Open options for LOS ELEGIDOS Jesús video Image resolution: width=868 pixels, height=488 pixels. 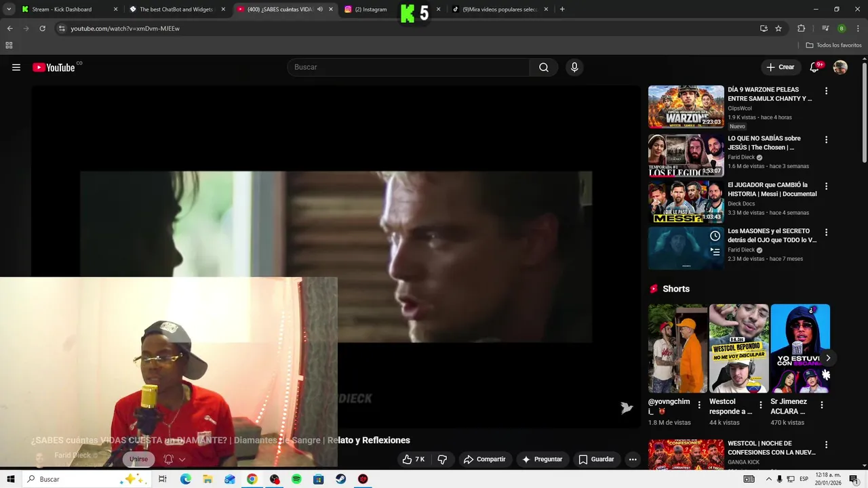coord(826,140)
